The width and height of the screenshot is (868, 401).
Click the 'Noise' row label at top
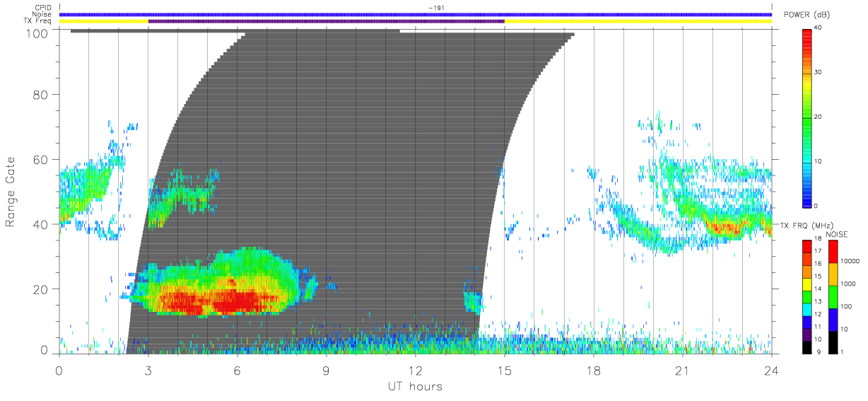click(x=43, y=14)
